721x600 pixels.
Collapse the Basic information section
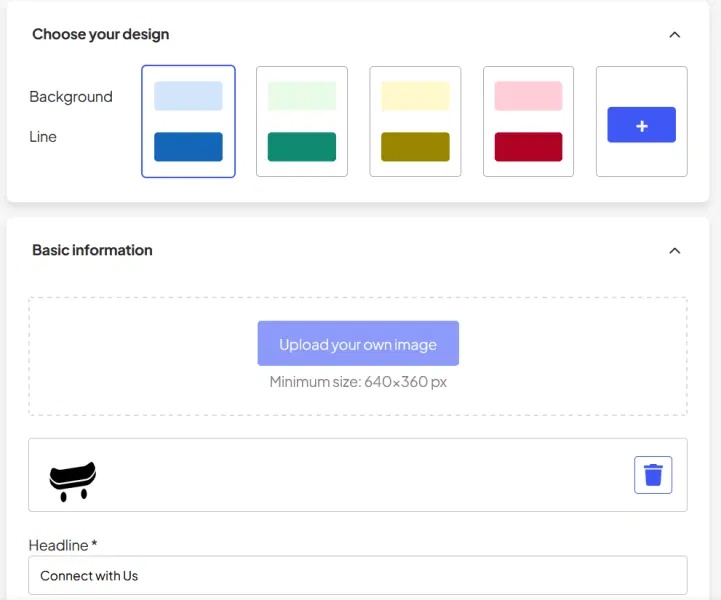(x=674, y=250)
